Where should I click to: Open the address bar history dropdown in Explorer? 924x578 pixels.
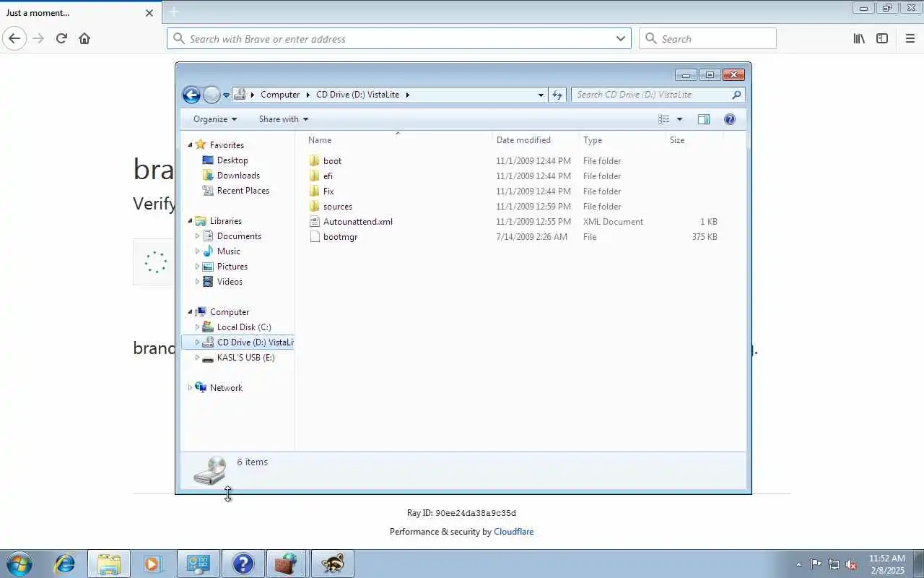click(x=541, y=95)
